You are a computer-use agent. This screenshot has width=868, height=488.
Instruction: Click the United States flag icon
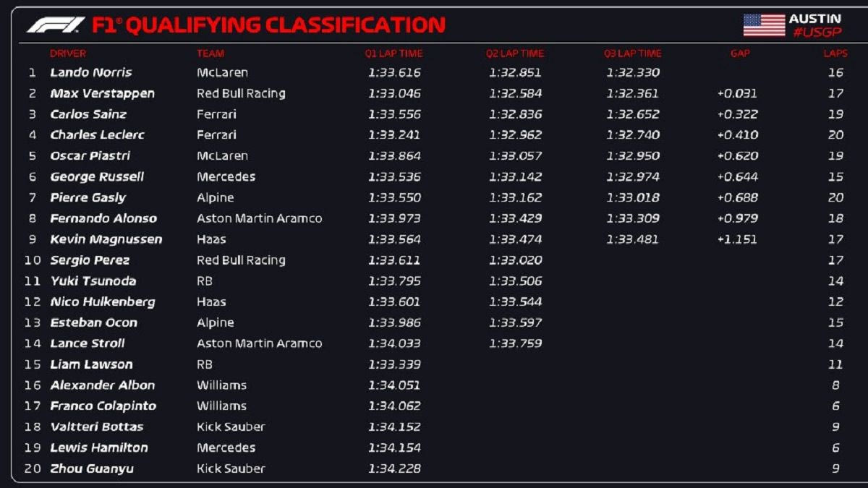pos(764,25)
